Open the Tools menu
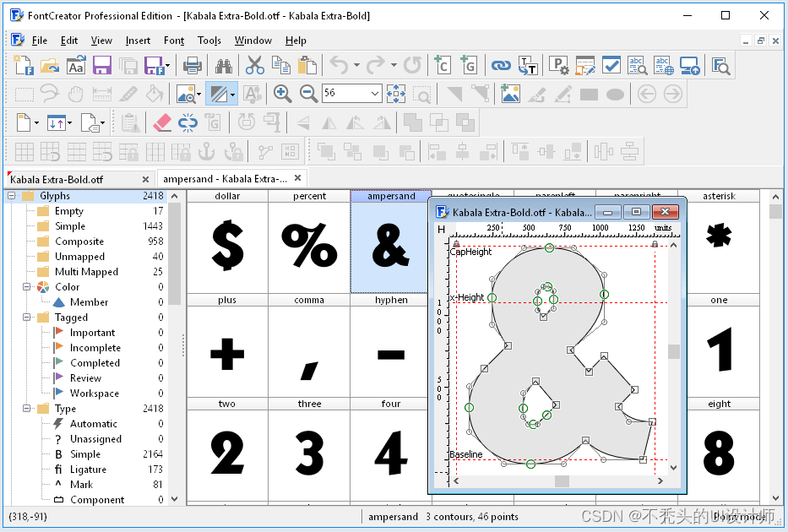 [x=209, y=41]
